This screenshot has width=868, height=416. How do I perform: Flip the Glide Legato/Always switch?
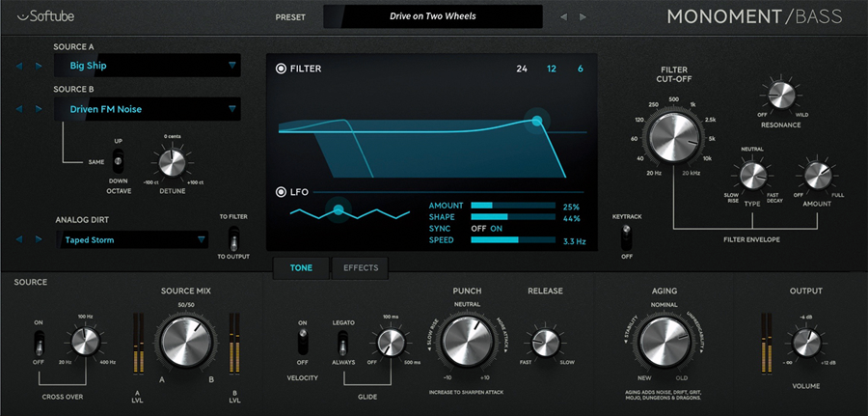click(x=343, y=343)
